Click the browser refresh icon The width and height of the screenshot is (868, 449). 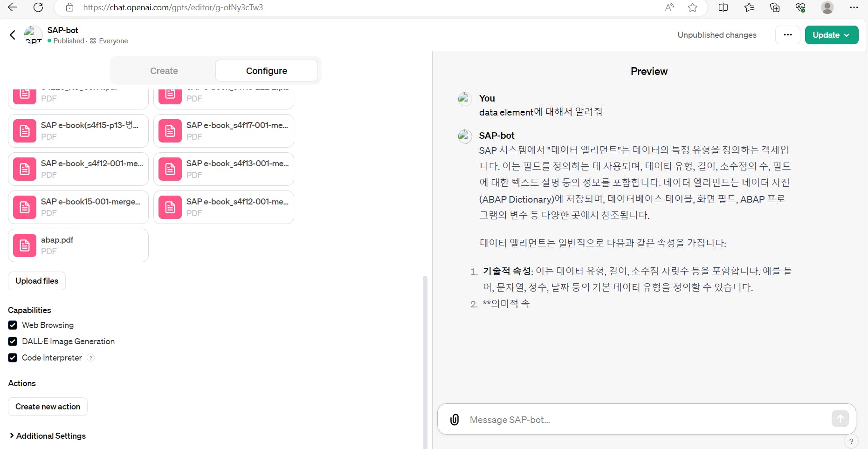click(38, 7)
